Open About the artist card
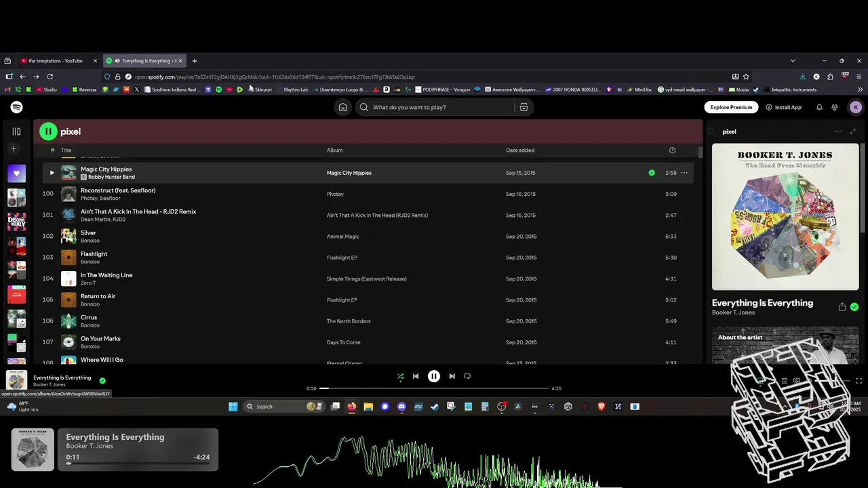 click(x=785, y=346)
